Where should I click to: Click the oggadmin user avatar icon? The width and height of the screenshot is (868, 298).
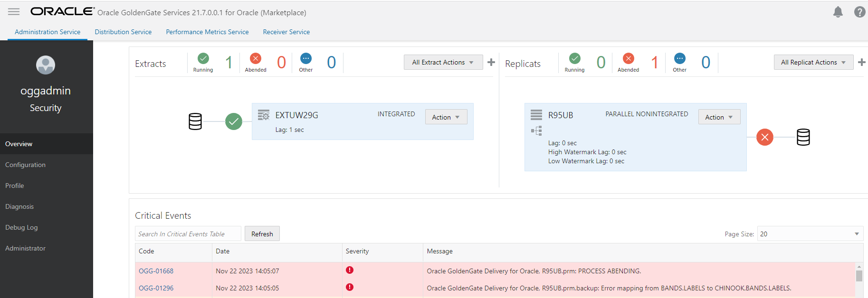pyautogui.click(x=46, y=65)
